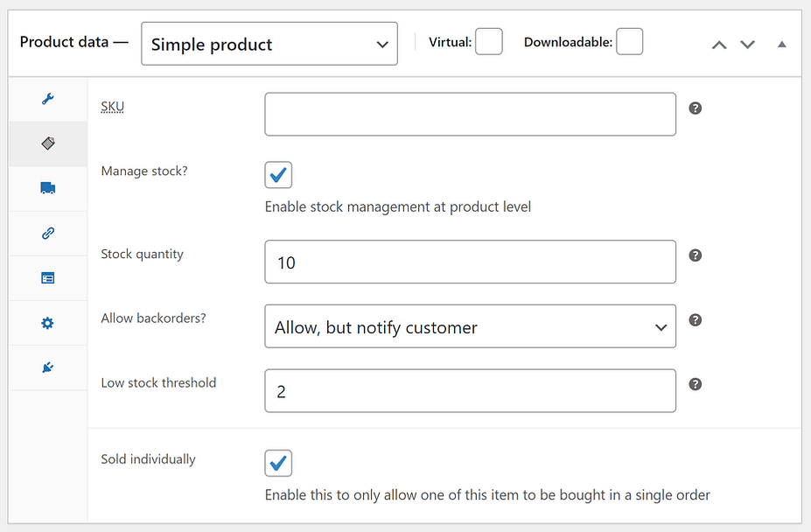Enable the Downloadable checkbox
The image size is (811, 532).
pos(629,41)
